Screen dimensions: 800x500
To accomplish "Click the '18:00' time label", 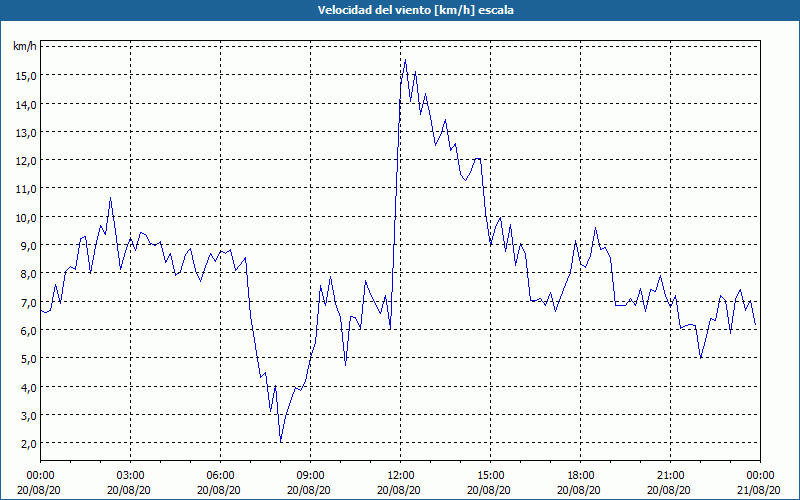I will click(x=580, y=476).
